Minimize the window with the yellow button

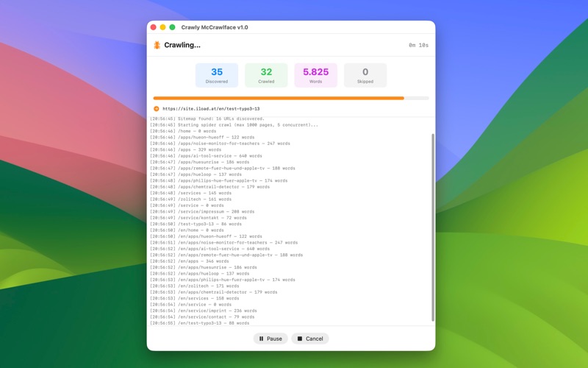[x=162, y=27]
